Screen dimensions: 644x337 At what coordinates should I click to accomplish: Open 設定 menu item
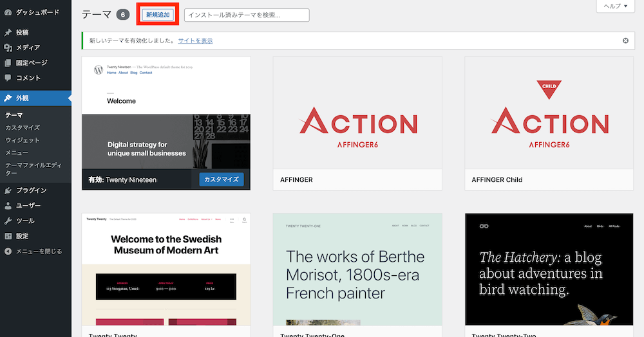35,236
